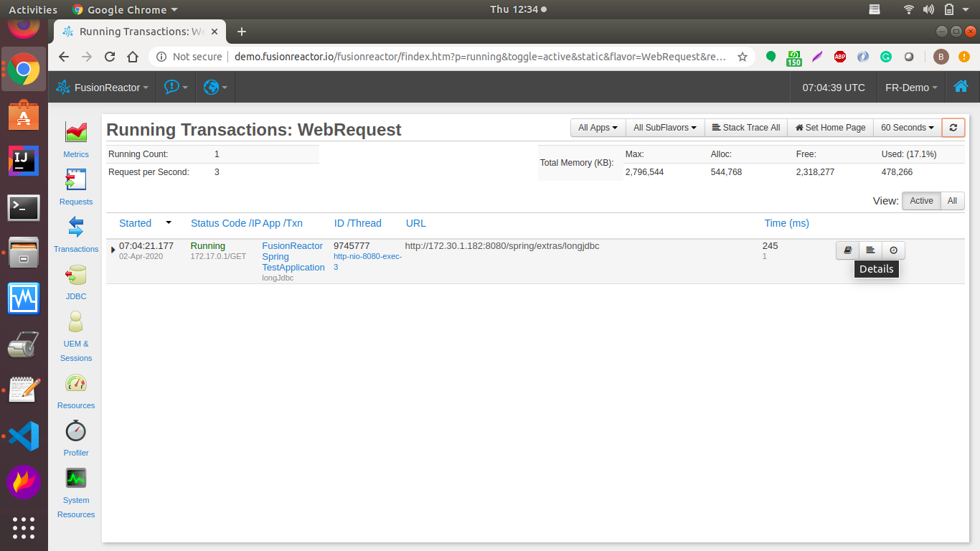The height and width of the screenshot is (551, 980).
Task: Change the 60 Seconds refresh interval
Action: pos(906,127)
